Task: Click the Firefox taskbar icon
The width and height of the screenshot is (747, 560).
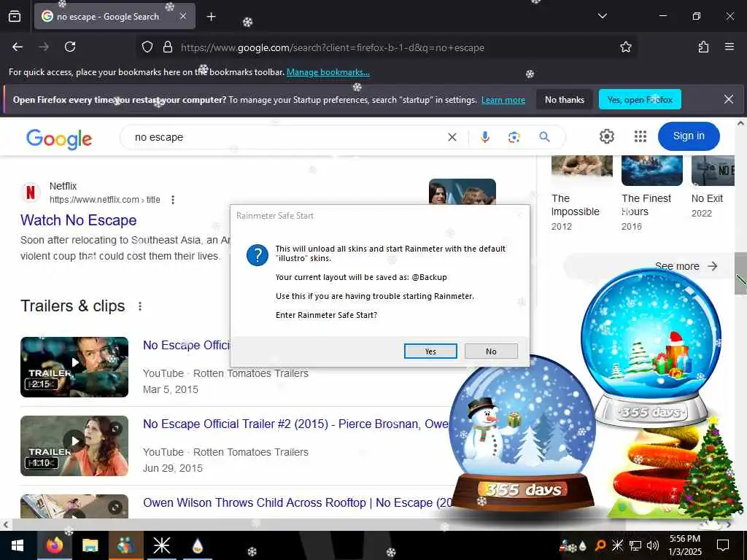Action: point(54,545)
